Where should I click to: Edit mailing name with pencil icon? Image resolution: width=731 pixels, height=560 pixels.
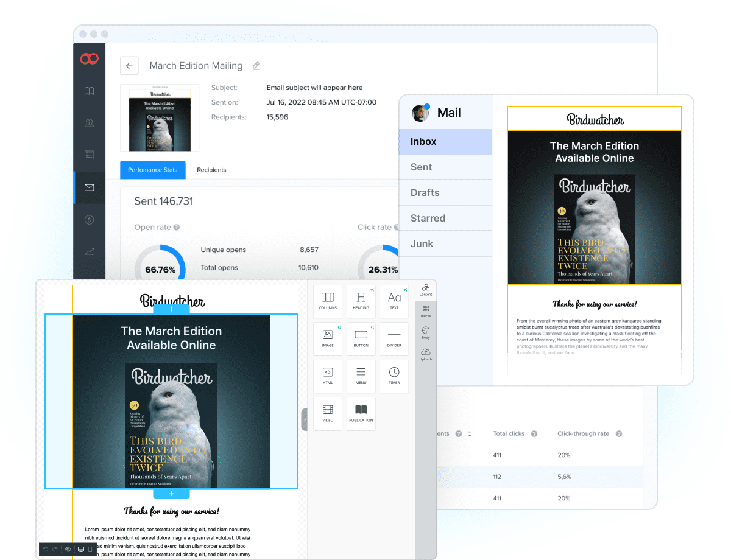pyautogui.click(x=256, y=66)
